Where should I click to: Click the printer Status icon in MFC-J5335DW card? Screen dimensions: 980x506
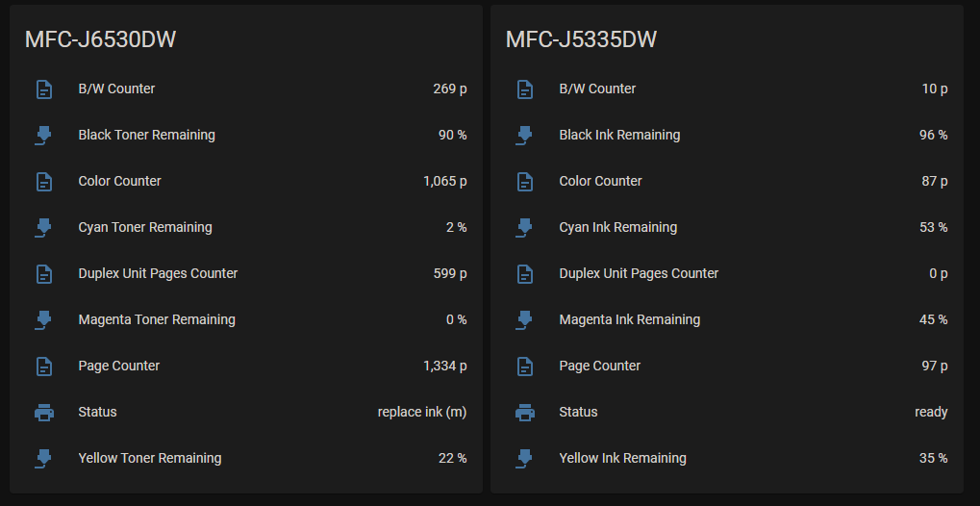[525, 412]
